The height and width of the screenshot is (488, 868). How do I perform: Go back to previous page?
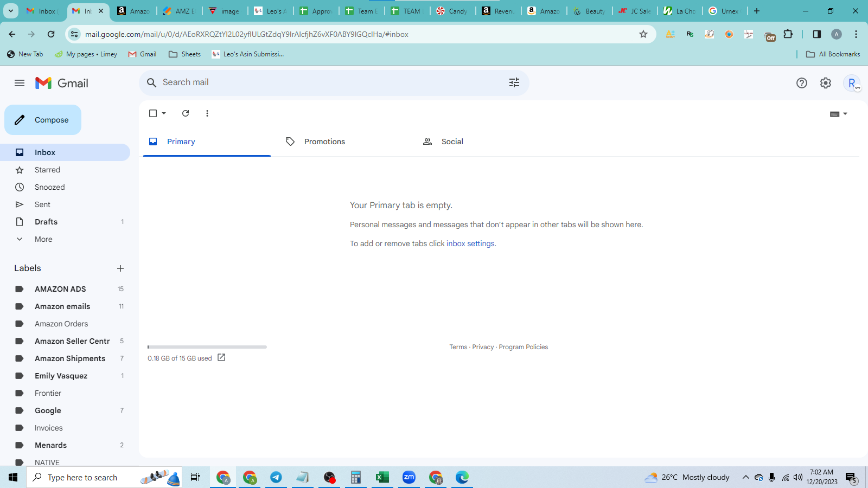(x=12, y=34)
